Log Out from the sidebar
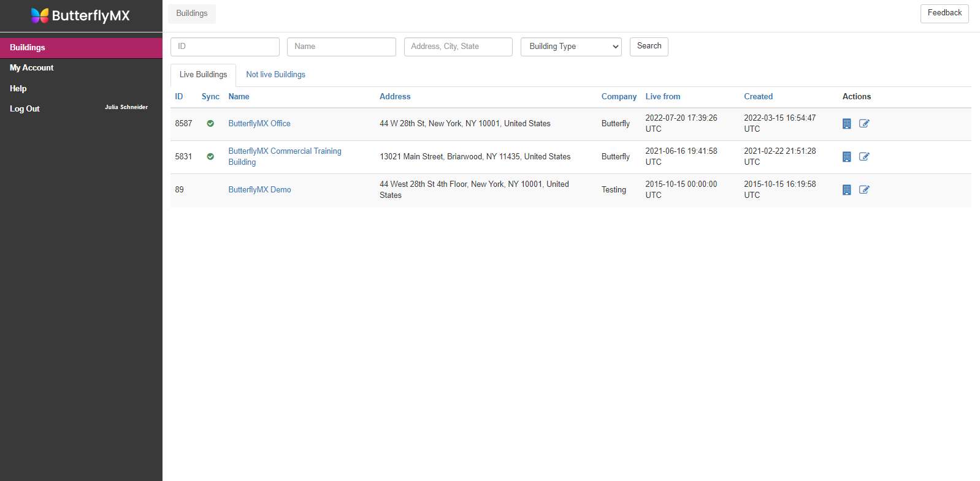Screen dimensions: 980x481 [x=25, y=109]
